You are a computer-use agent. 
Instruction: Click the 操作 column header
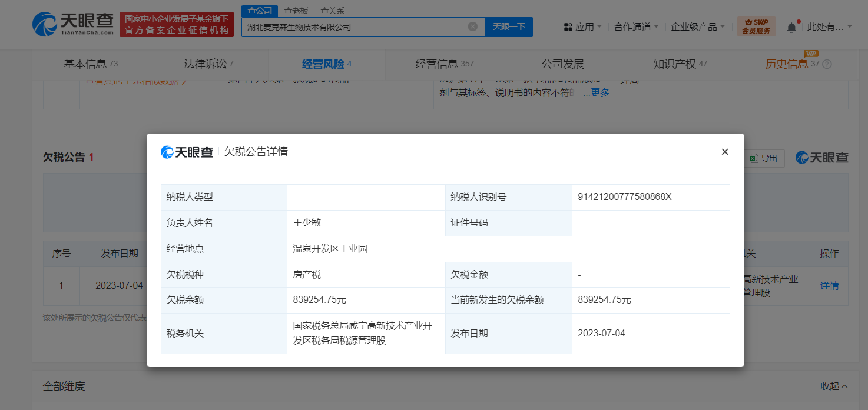[830, 254]
